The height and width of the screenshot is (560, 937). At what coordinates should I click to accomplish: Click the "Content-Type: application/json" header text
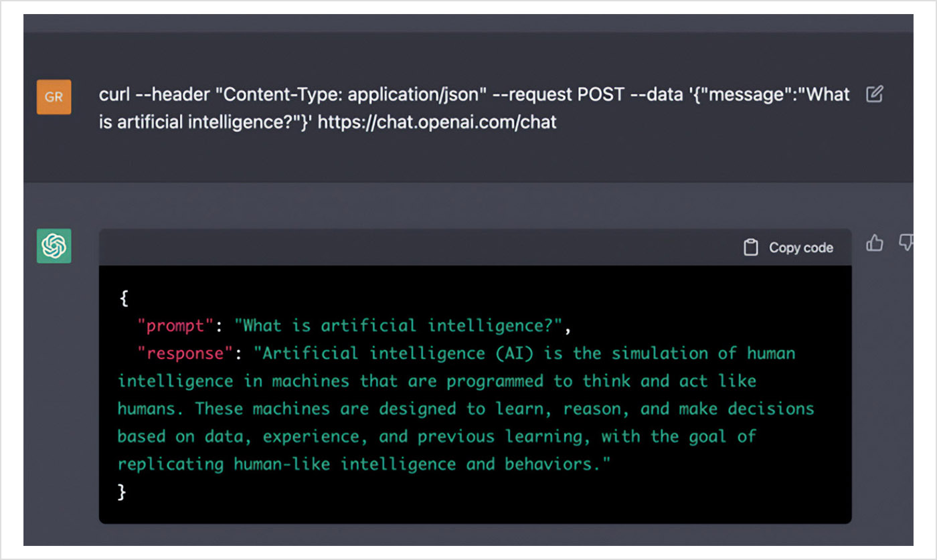pos(350,94)
